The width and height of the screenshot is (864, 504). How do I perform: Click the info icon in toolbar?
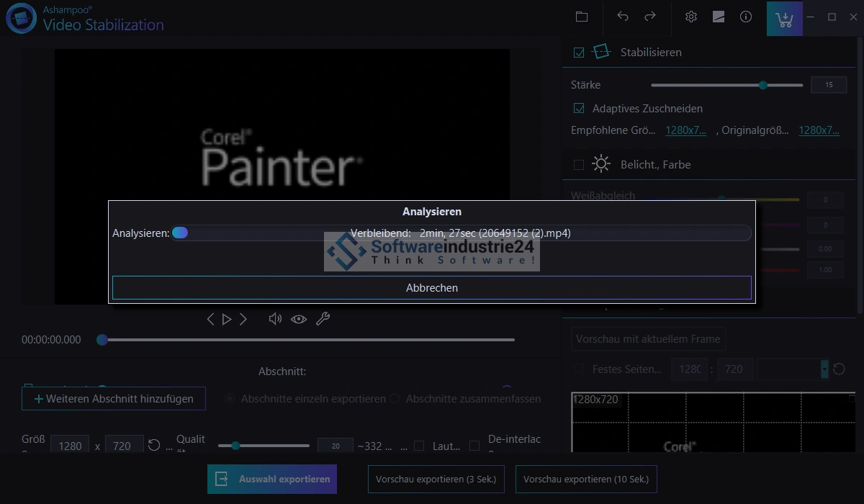pos(746,17)
